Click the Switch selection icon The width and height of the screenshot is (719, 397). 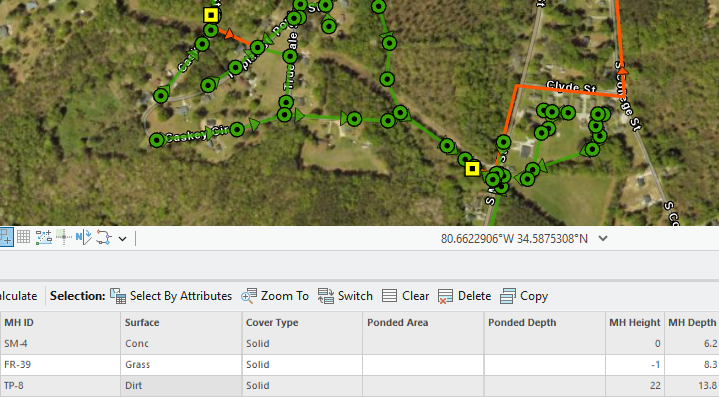[x=326, y=296]
